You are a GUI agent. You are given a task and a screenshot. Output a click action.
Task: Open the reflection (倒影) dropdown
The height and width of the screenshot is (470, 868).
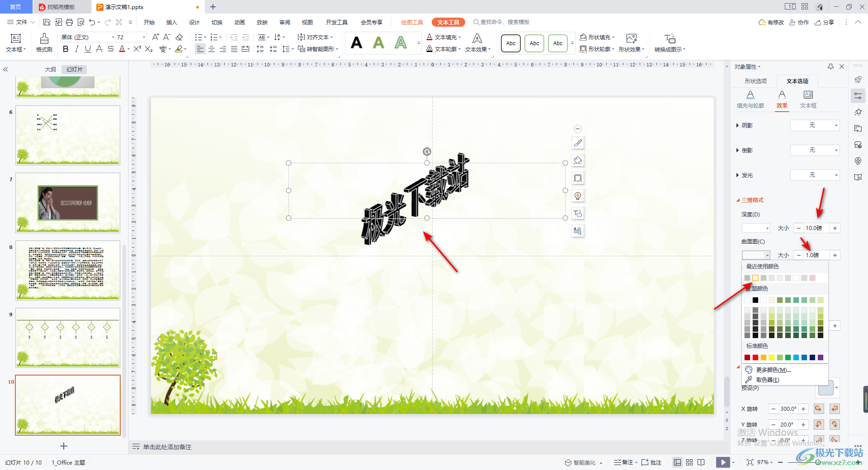815,150
